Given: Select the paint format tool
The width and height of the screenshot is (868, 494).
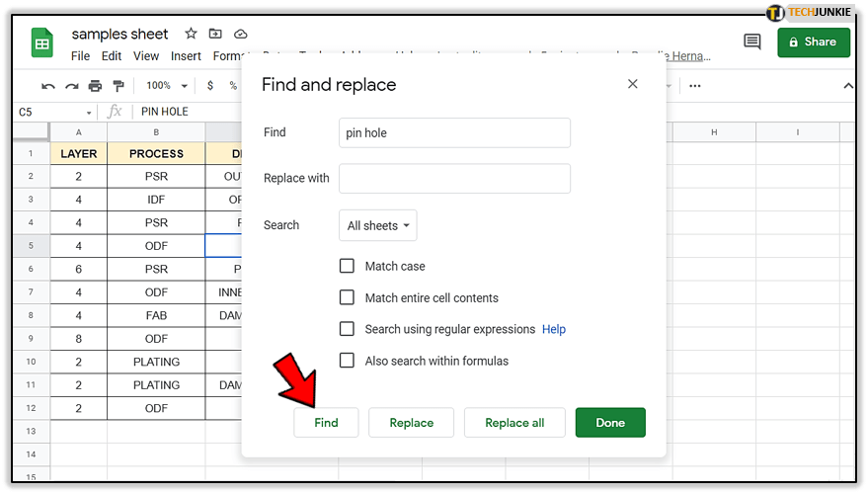Looking at the screenshot, I should click(x=118, y=86).
